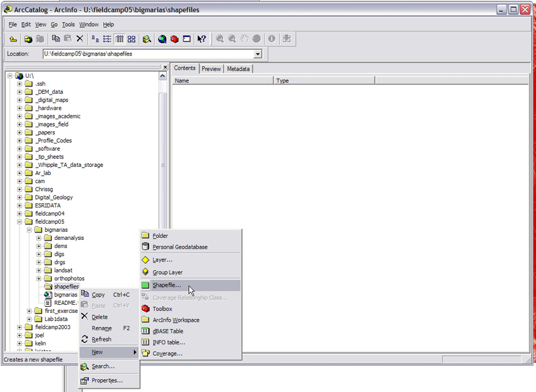
Task: Launch ArcMap from the toolbar
Action: click(x=162, y=38)
